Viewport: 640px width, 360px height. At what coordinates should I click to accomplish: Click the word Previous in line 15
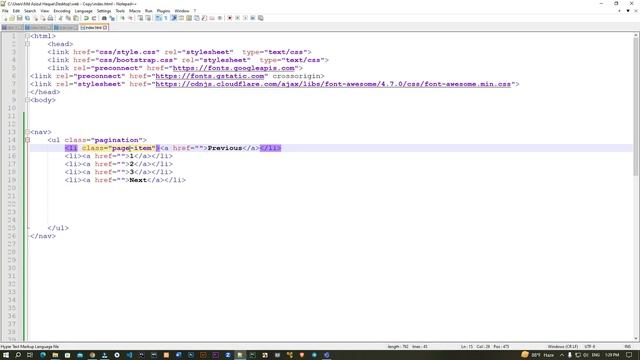tap(225, 148)
